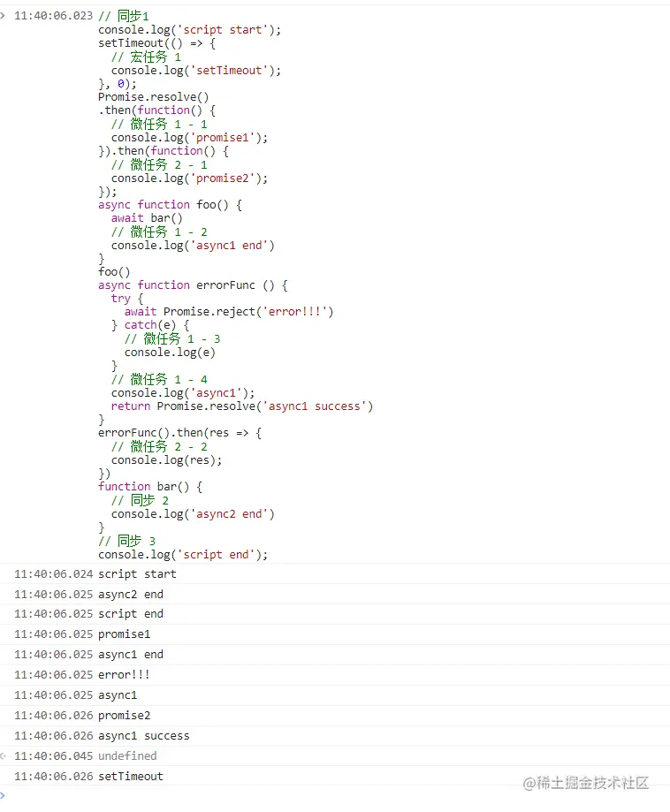Click code line Promise.resolve()
This screenshot has width=670, height=812.
(x=154, y=97)
